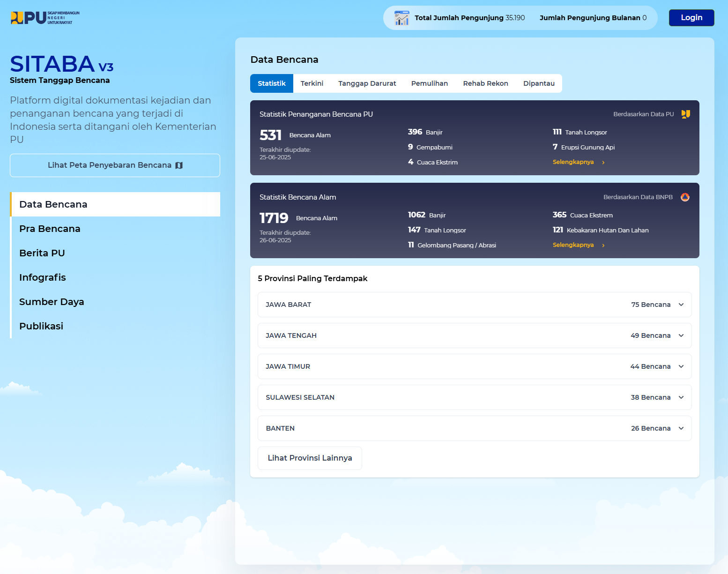Click the map icon beside Lihat Peta
The image size is (728, 574).
tap(179, 165)
